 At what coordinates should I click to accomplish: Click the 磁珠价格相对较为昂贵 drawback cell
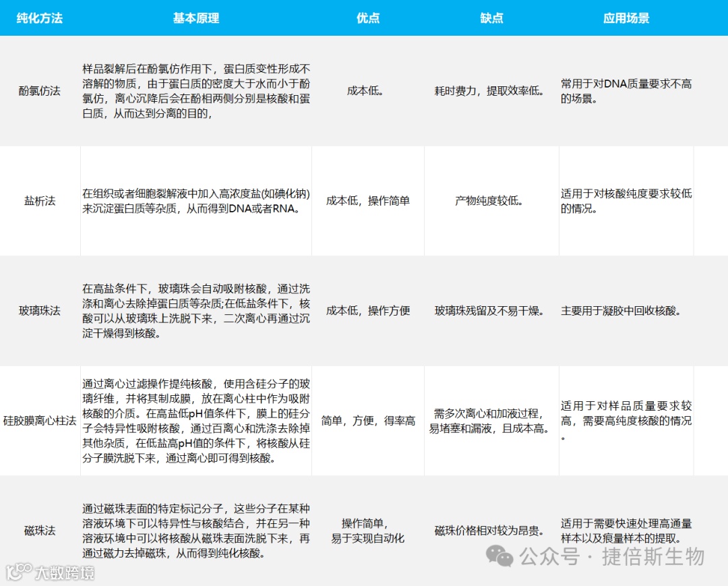point(490,530)
